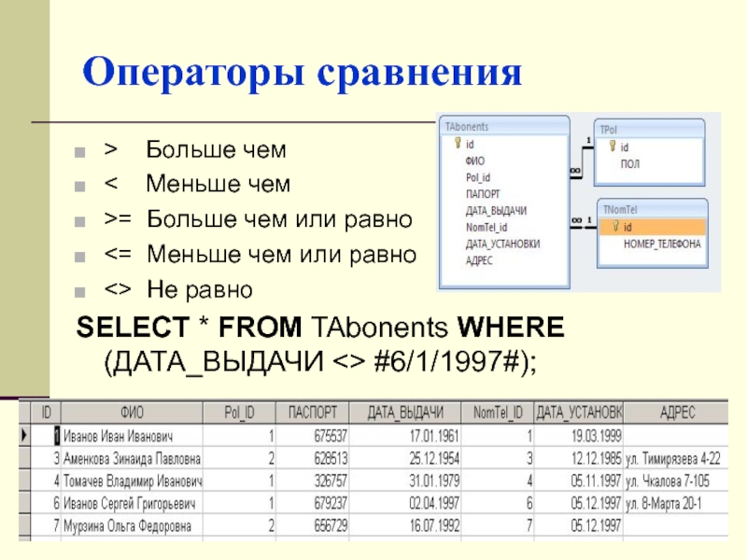Click the WHERE keyword in the SQL query
Image resolution: width=747 pixels, height=560 pixels.
[x=511, y=328]
